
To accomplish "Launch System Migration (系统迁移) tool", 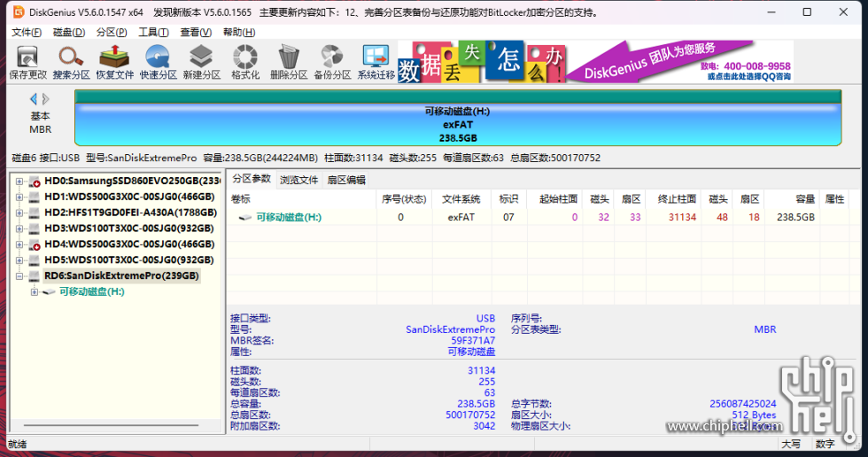I will (376, 63).
